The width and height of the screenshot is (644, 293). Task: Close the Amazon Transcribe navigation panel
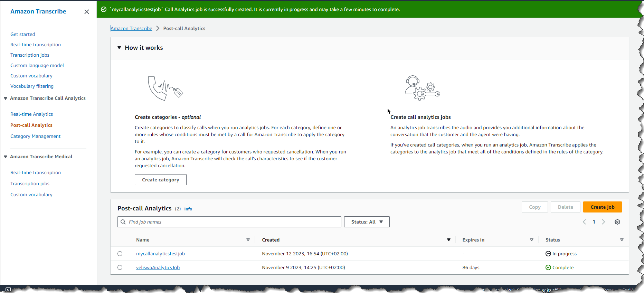87,12
